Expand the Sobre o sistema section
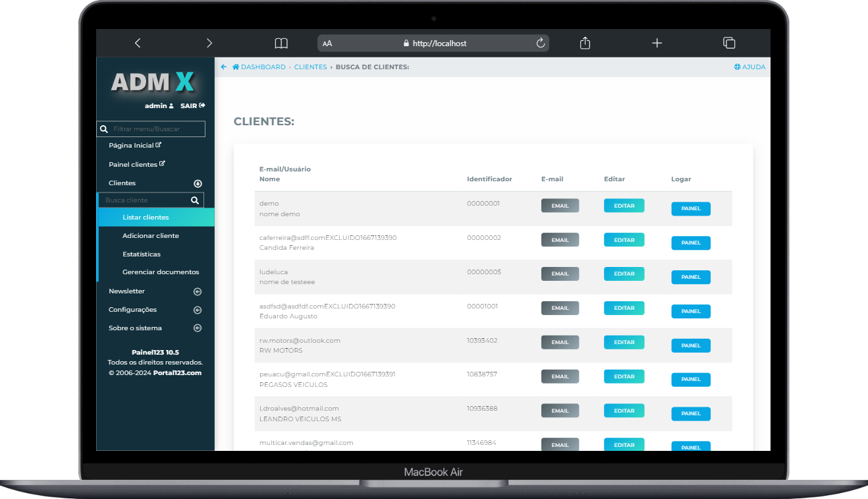Image resolution: width=868 pixels, height=499 pixels. 198,328
